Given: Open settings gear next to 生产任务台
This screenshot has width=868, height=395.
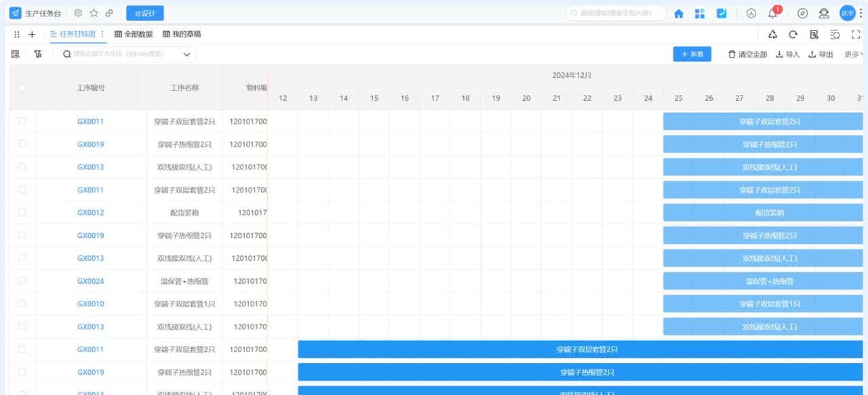Looking at the screenshot, I should coord(78,13).
